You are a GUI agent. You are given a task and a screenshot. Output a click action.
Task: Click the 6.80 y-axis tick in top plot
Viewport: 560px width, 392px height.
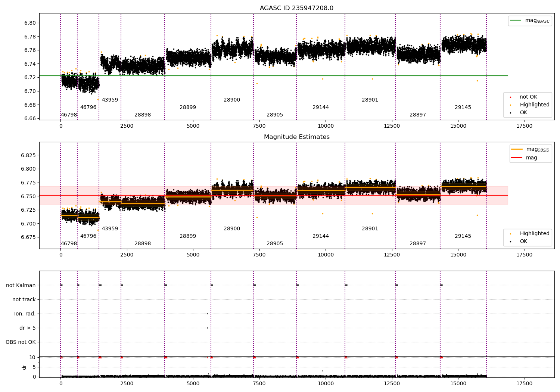pyautogui.click(x=30, y=23)
